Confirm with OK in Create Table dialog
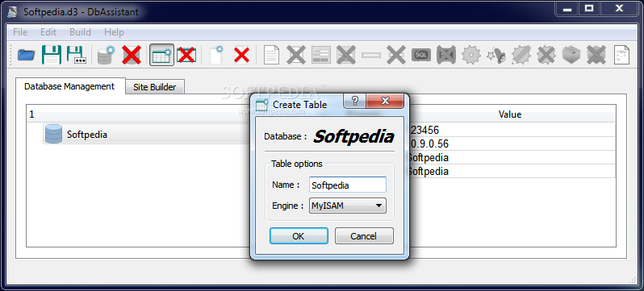 click(x=299, y=236)
